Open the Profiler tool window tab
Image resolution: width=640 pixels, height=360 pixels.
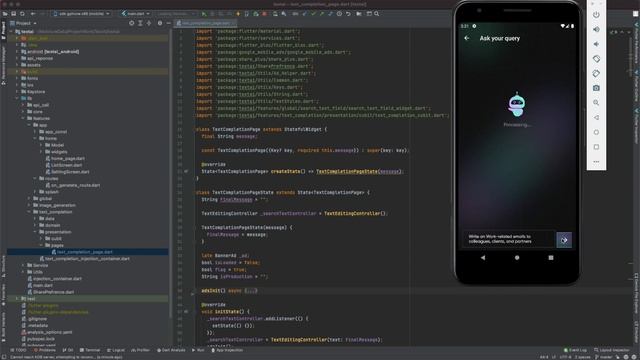tap(140, 350)
